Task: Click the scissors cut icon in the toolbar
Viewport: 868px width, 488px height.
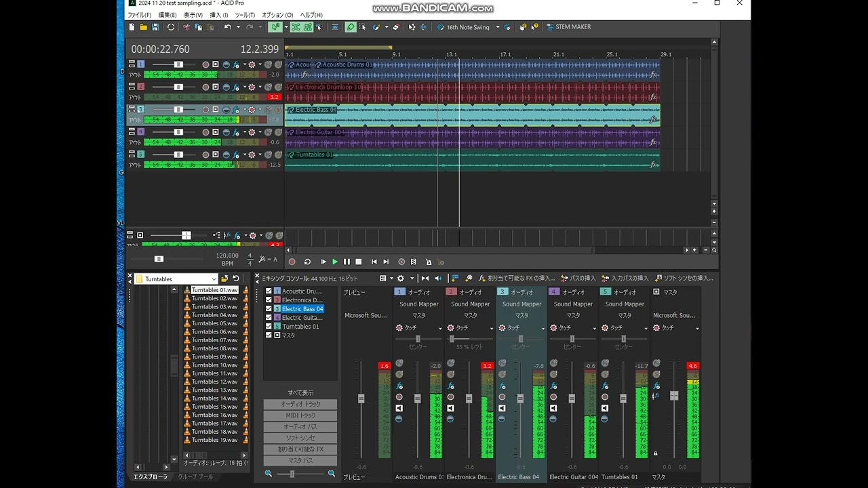Action: [186, 27]
